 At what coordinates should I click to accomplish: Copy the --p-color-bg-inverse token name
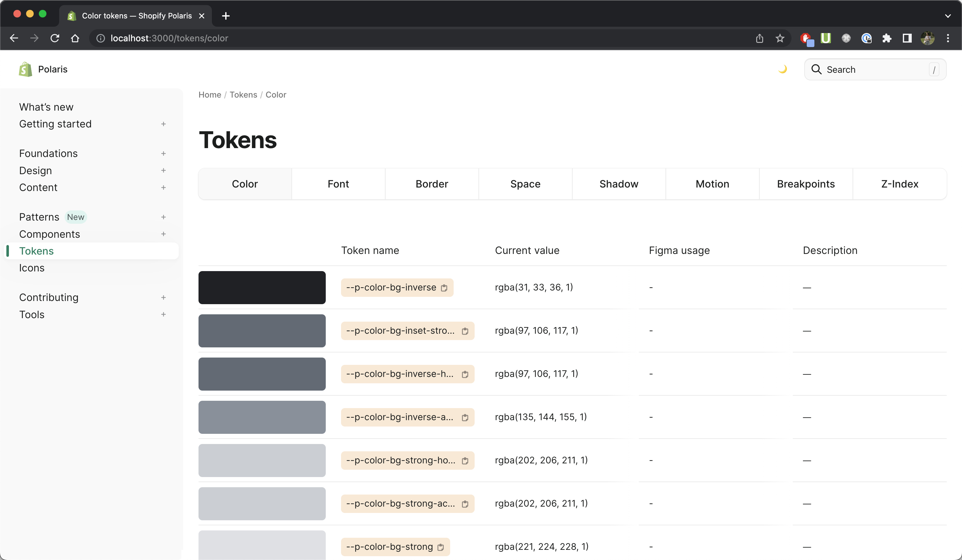coord(444,288)
